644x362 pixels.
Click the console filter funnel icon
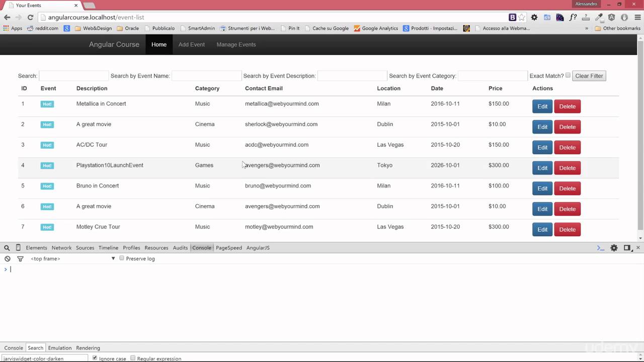[20, 259]
